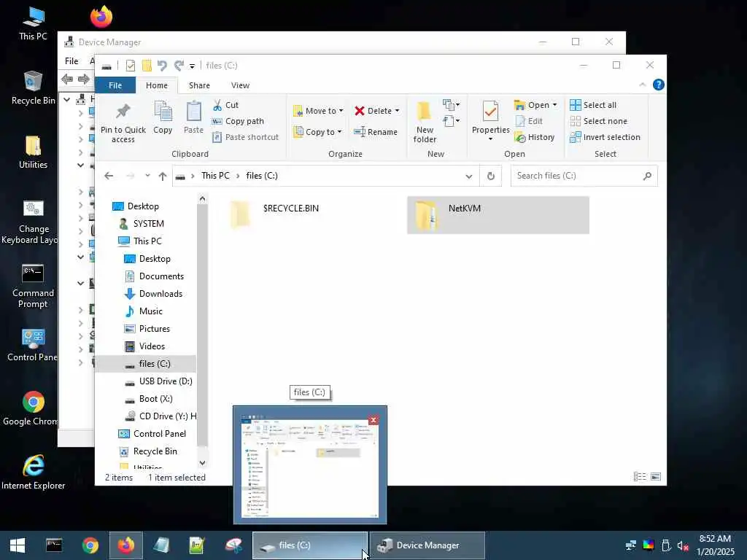Expand the address bar history dropdown
The height and width of the screenshot is (560, 747).
pos(469,176)
